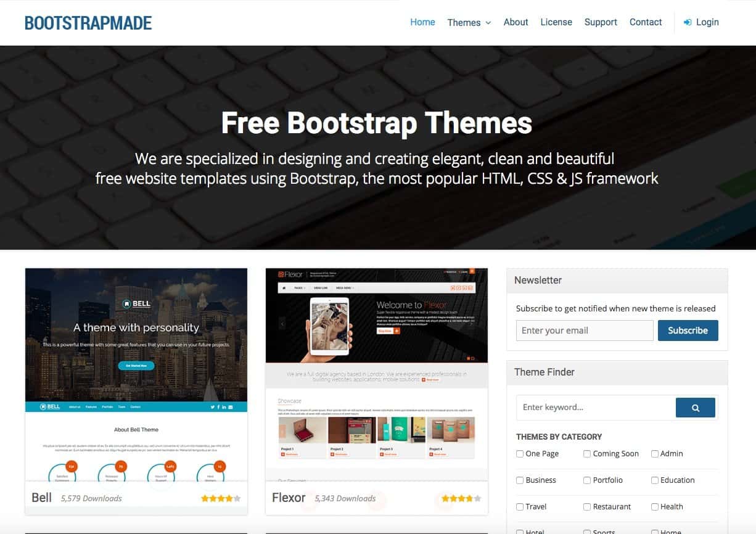The height and width of the screenshot is (534, 756).
Task: Tick the One Page category checkbox
Action: [x=520, y=454]
